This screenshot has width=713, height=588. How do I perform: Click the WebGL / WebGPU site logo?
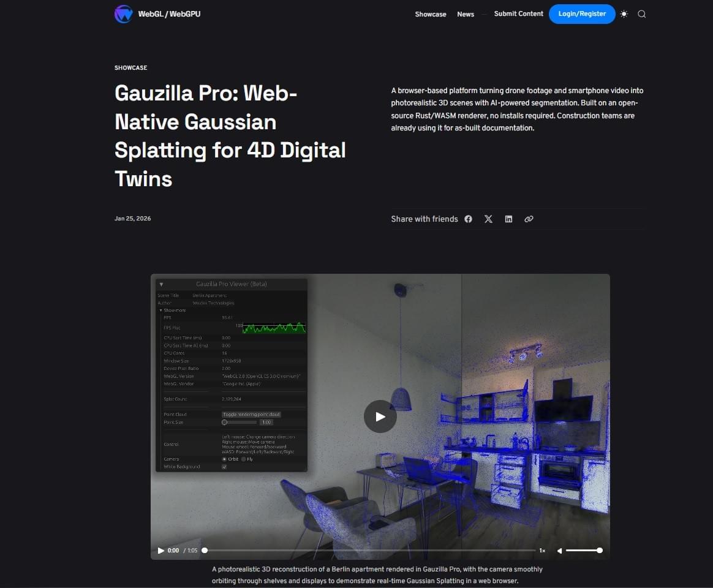click(x=123, y=14)
